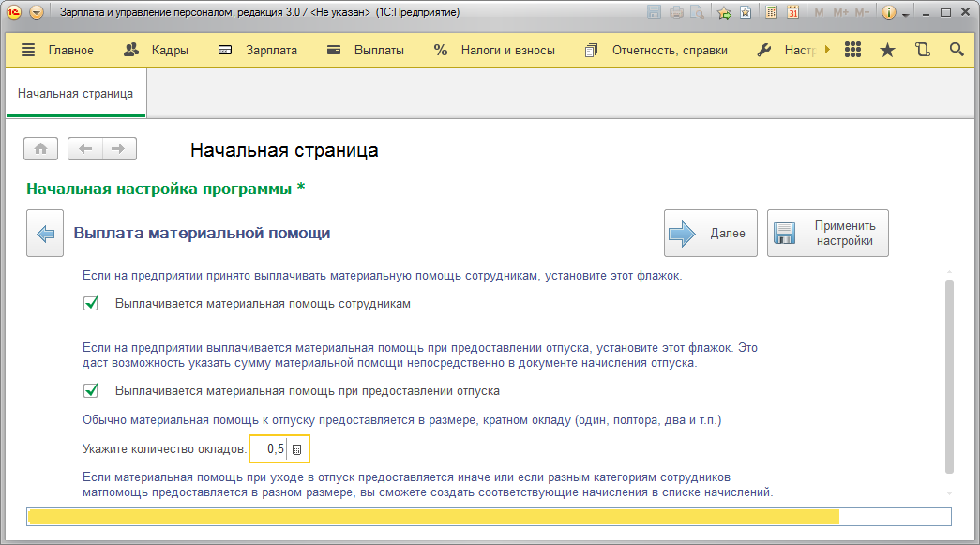Screen dimensions: 980x545
Task: Click the M+ memory add button
Action: click(840, 12)
